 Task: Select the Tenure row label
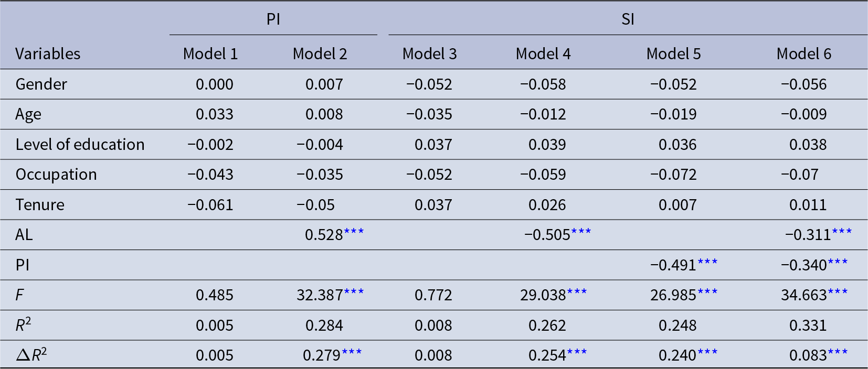(x=40, y=205)
